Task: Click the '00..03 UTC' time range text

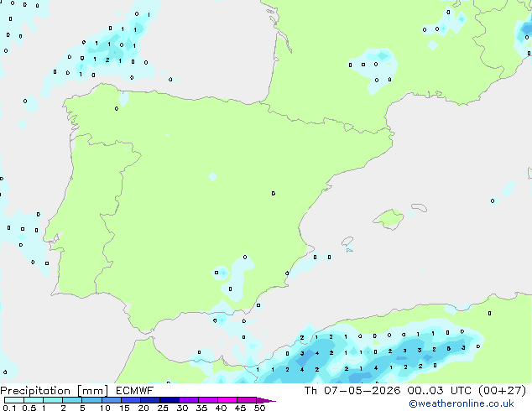Action: 440,391
